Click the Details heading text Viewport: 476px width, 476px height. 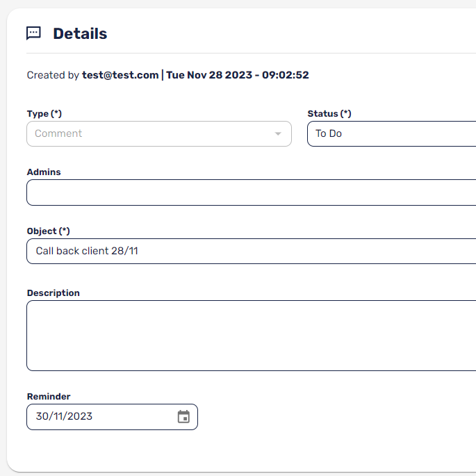(80, 33)
